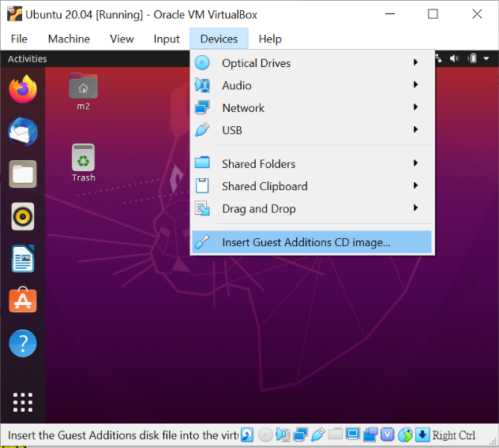Expand the Optical Drives submenu arrow

pos(415,62)
